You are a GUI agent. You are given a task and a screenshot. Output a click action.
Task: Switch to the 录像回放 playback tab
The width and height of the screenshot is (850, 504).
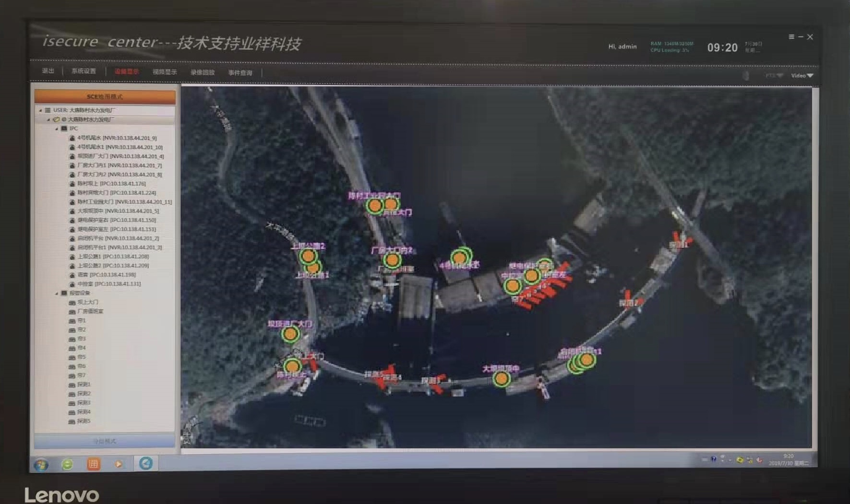[x=202, y=72]
